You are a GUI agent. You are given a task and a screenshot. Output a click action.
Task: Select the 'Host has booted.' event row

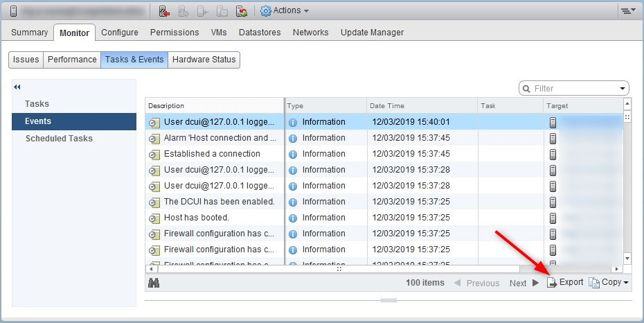(384, 218)
